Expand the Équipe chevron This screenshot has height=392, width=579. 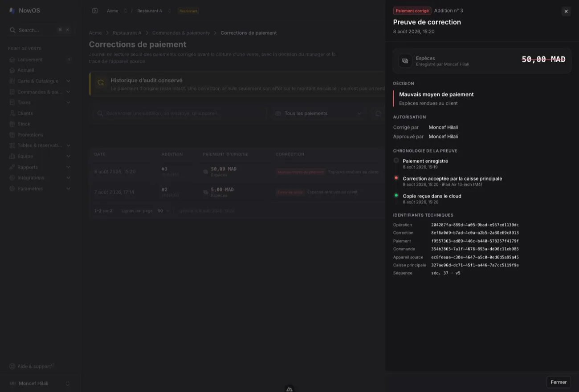pos(68,156)
